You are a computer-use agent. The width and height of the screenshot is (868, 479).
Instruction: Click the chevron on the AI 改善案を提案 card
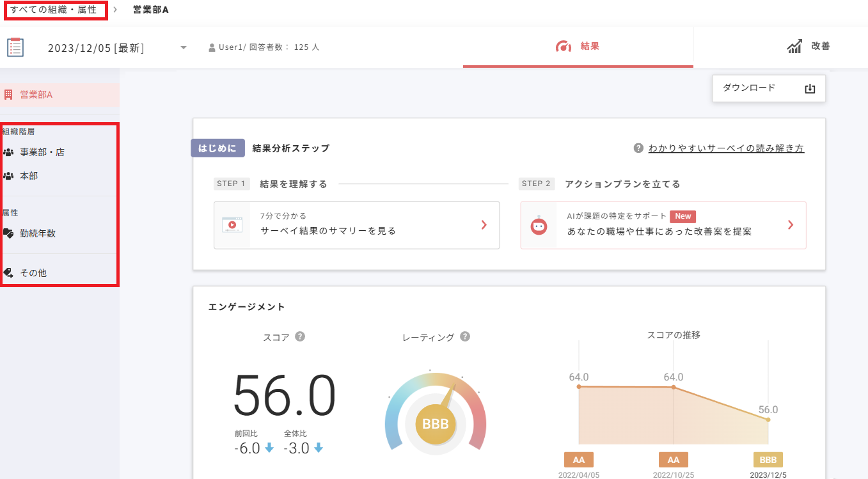(x=791, y=225)
